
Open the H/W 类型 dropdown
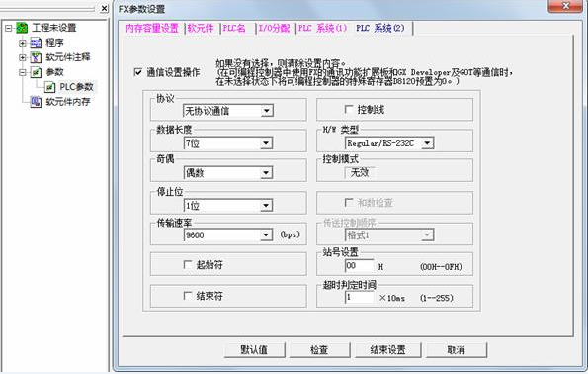[427, 143]
